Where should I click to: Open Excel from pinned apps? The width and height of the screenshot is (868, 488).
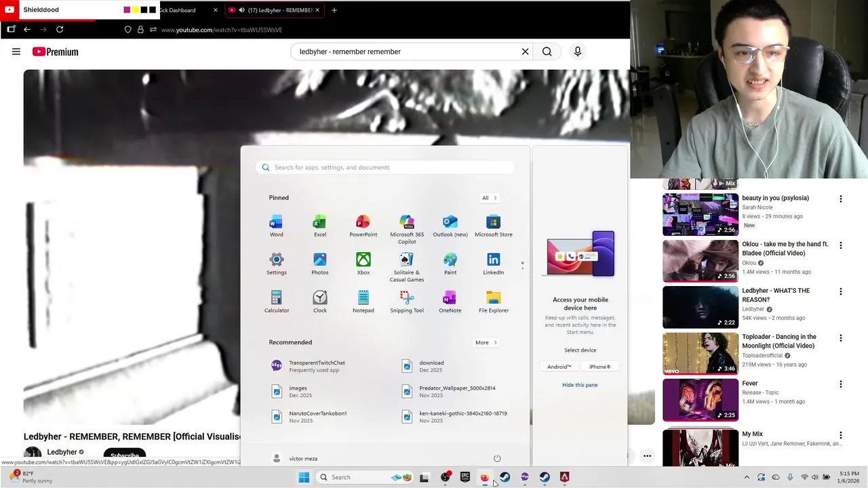point(319,226)
